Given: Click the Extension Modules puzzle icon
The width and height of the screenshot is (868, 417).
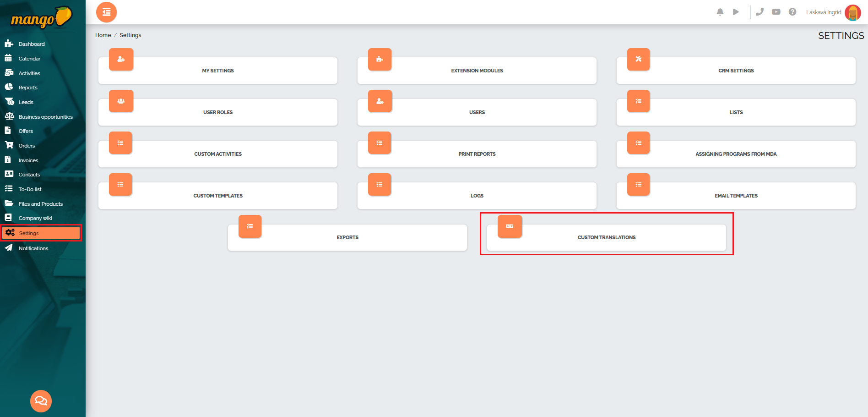Looking at the screenshot, I should click(x=380, y=59).
